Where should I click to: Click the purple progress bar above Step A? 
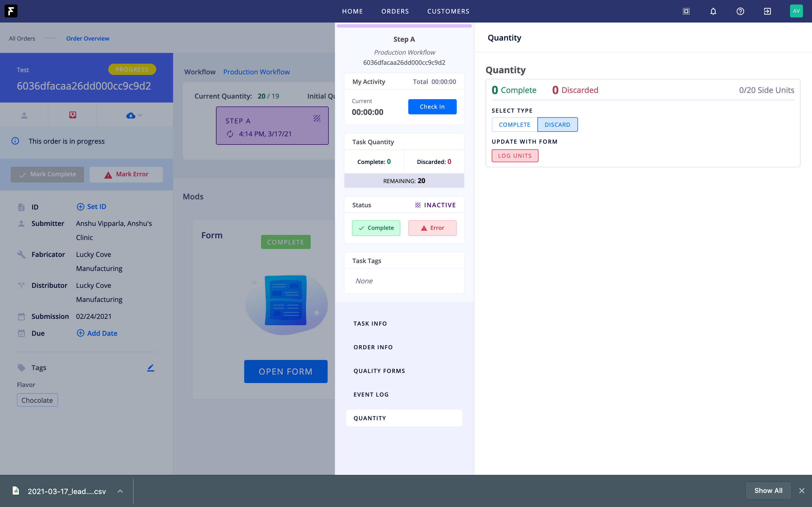point(404,26)
